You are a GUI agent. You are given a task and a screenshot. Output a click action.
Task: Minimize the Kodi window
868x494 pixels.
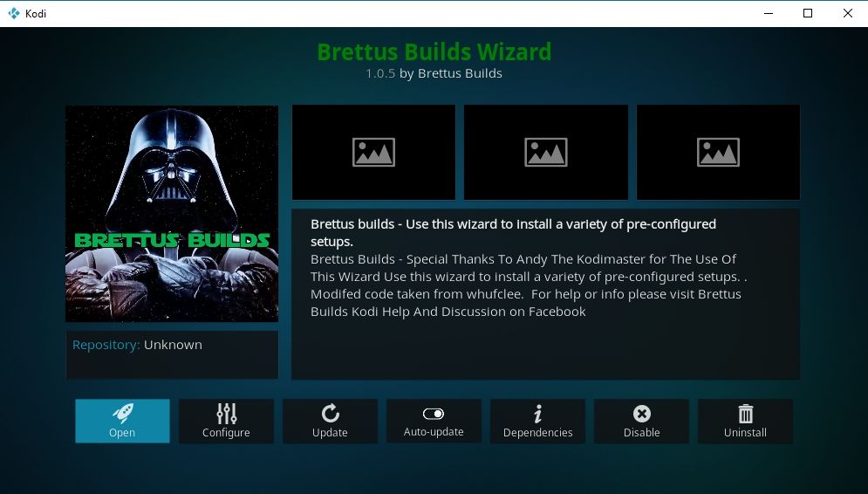tap(769, 13)
